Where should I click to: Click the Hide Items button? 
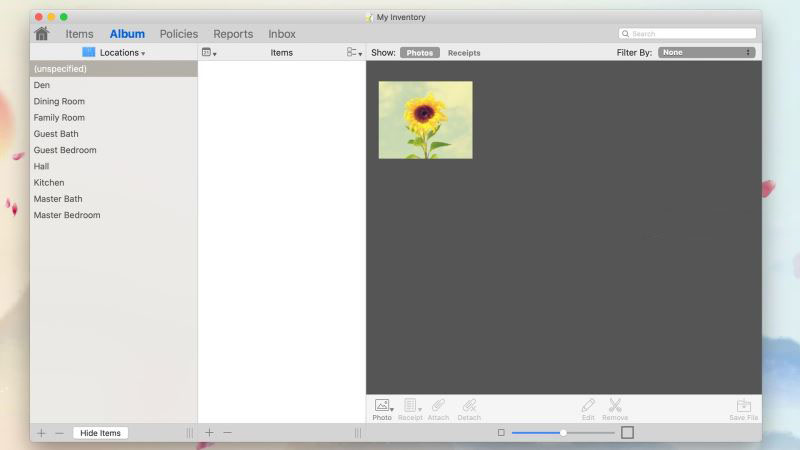(x=101, y=433)
